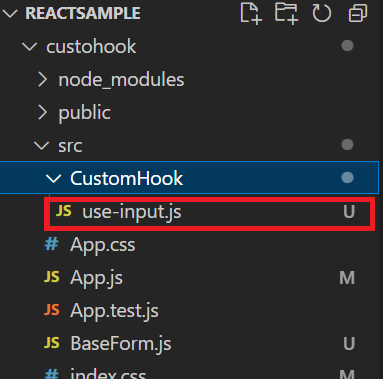This screenshot has width=383, height=379.
Task: Click the JS icon beside use-input.js
Action: tap(64, 211)
